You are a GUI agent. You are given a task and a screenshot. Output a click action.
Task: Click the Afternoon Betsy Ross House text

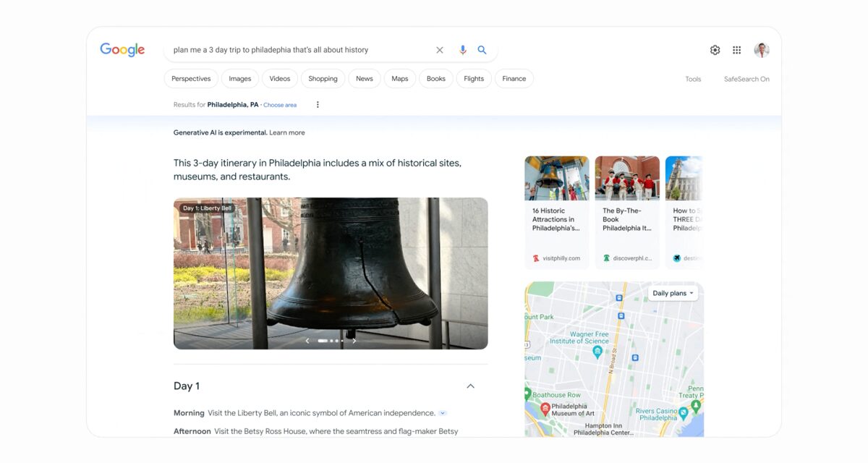click(316, 431)
